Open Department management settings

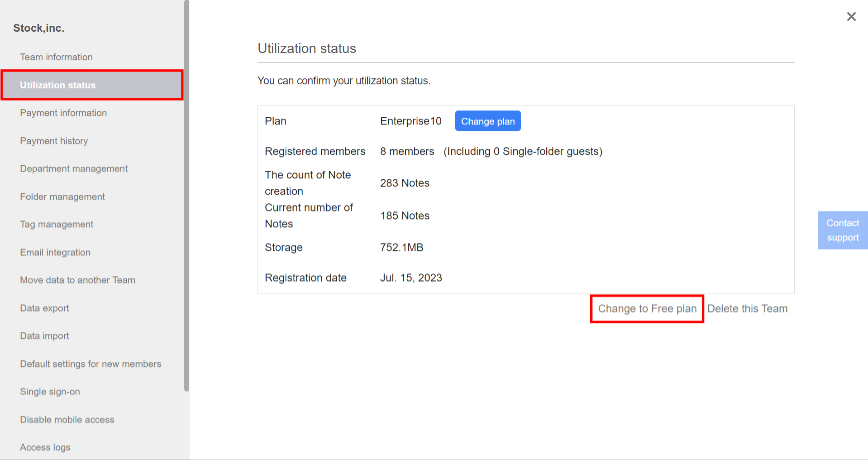point(74,168)
